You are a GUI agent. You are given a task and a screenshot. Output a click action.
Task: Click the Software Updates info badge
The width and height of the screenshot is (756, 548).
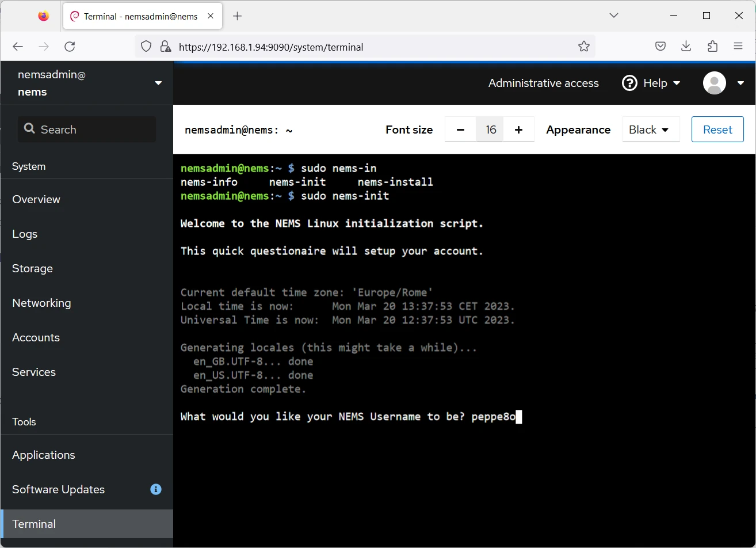click(x=156, y=489)
